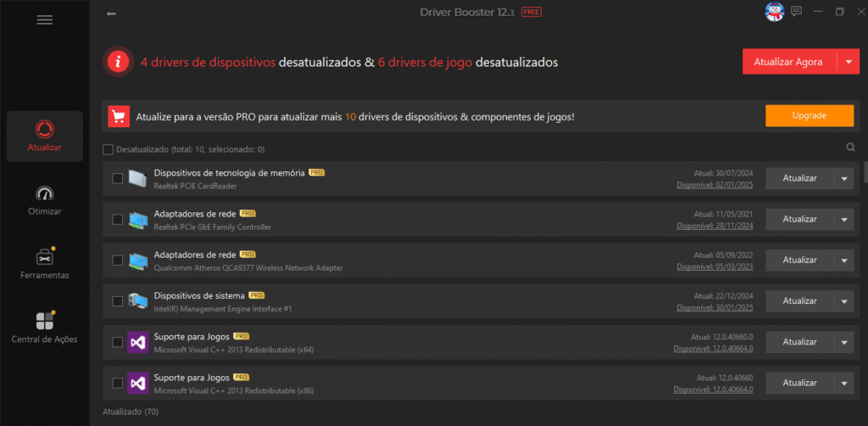868x426 pixels.
Task: Open Ferramentas in the sidebar
Action: coord(45,264)
